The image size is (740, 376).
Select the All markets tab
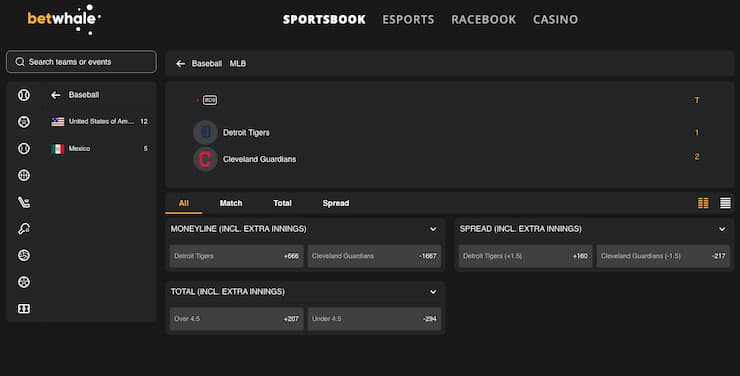click(184, 203)
